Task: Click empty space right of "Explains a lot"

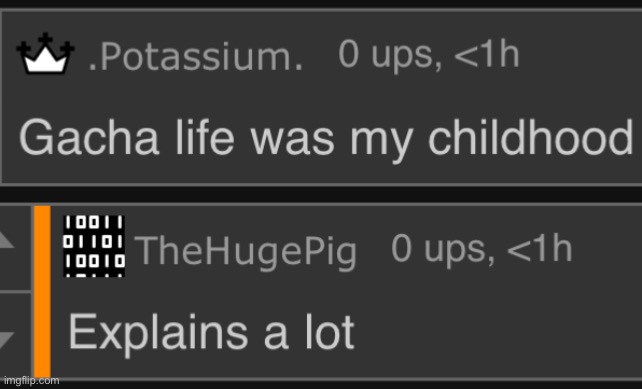Action: (497, 334)
